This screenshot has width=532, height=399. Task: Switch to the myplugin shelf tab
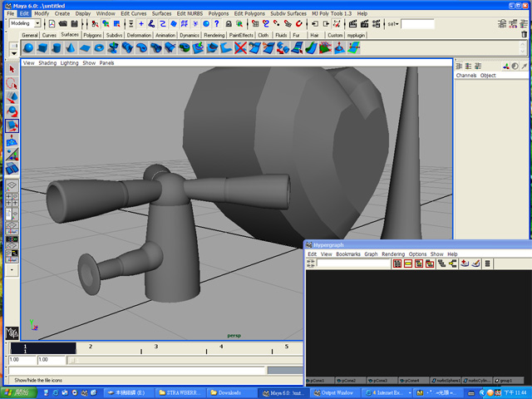[356, 35]
